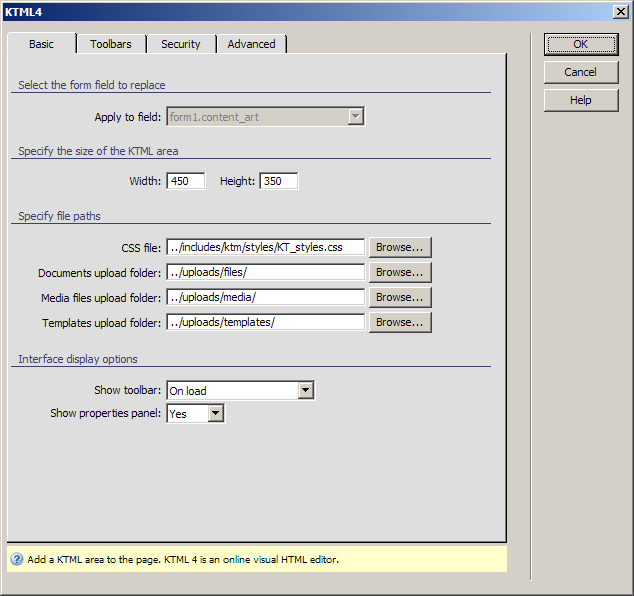Click the 'Select the form field to replace' heading
Viewport: 634px width, 596px height.
click(x=92, y=85)
